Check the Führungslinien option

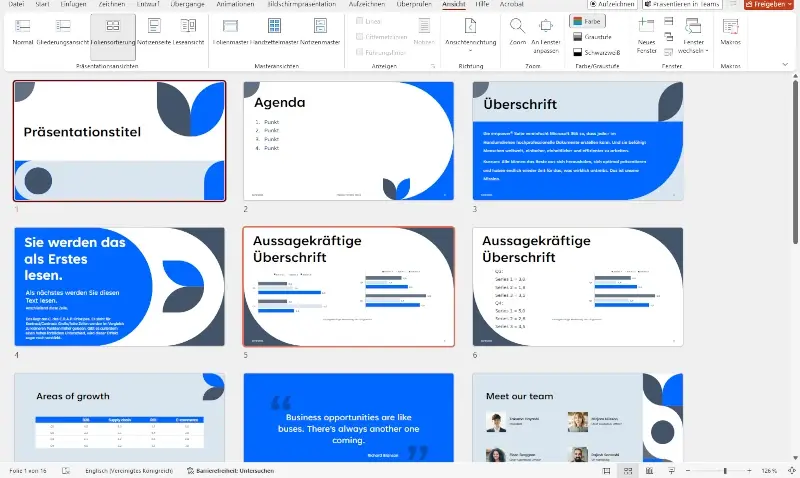coord(358,50)
